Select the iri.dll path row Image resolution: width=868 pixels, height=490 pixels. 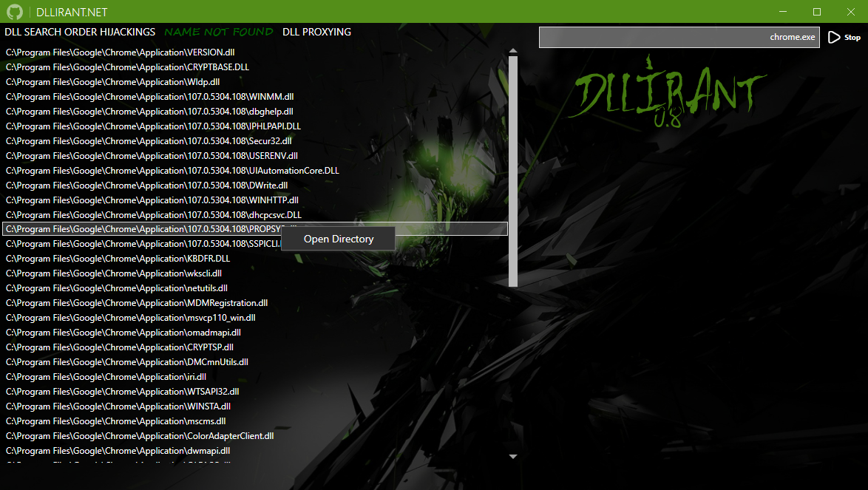pyautogui.click(x=255, y=377)
